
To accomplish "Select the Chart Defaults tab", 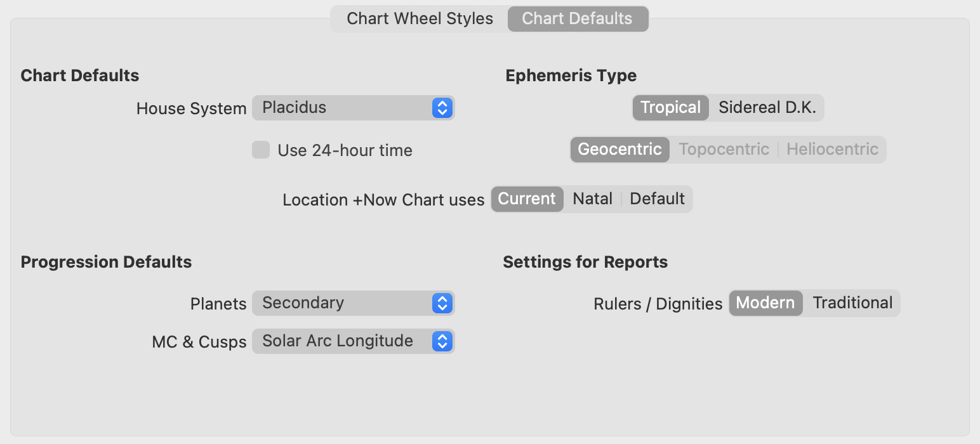I will pos(577,19).
